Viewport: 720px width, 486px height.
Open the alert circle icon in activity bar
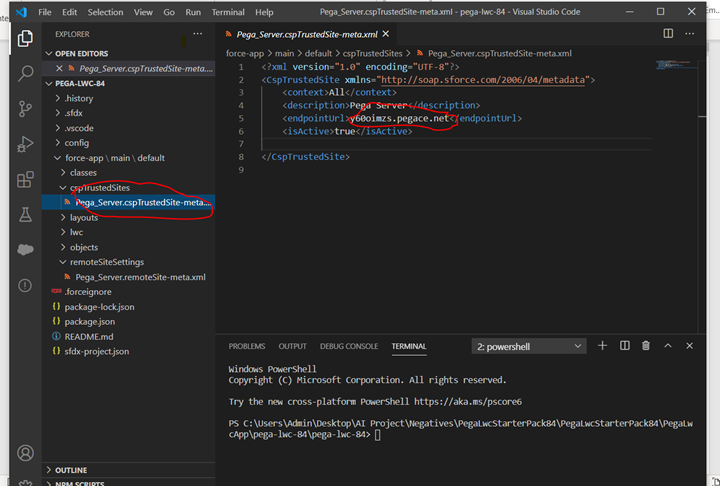coord(25,285)
